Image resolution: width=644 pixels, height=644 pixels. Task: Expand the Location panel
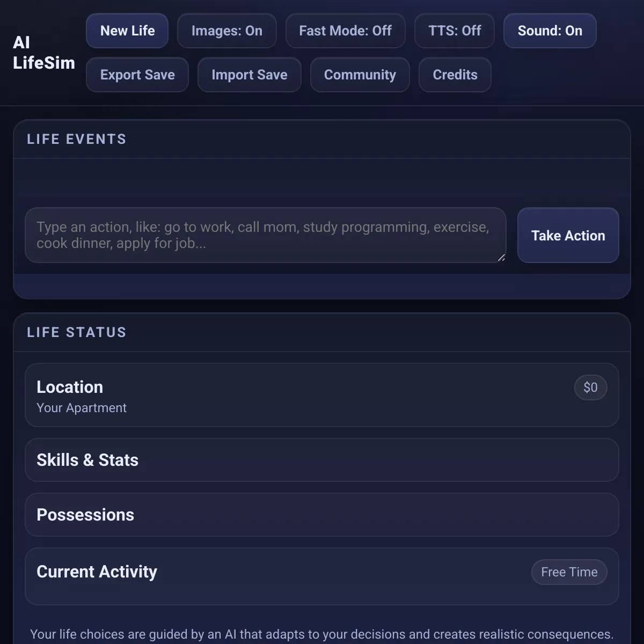tap(70, 387)
